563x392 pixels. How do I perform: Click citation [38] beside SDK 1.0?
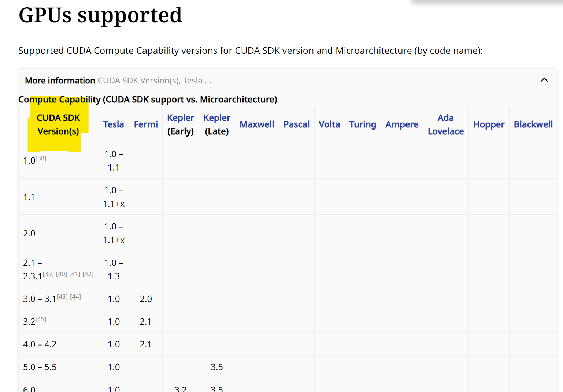(41, 158)
